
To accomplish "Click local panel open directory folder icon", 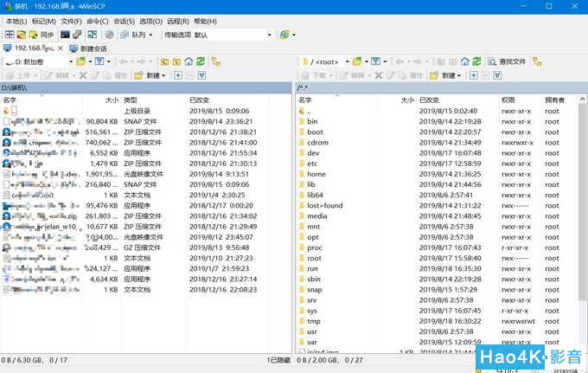I will pyautogui.click(x=81, y=61).
